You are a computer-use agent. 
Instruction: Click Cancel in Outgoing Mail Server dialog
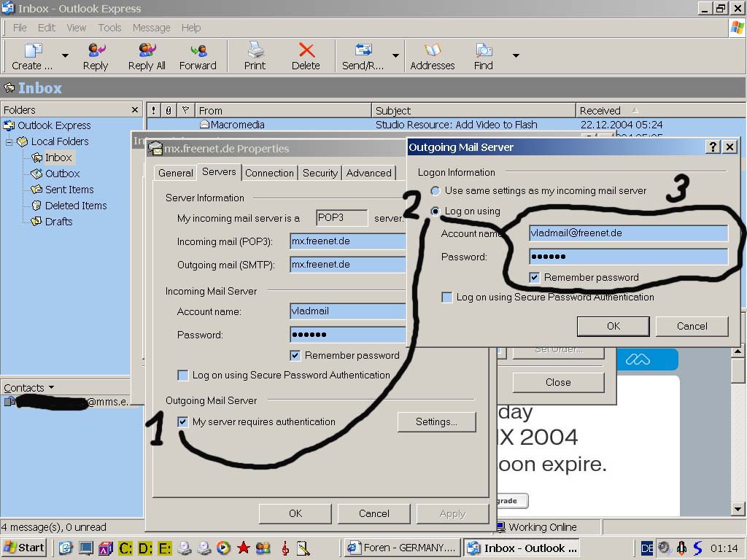[692, 326]
